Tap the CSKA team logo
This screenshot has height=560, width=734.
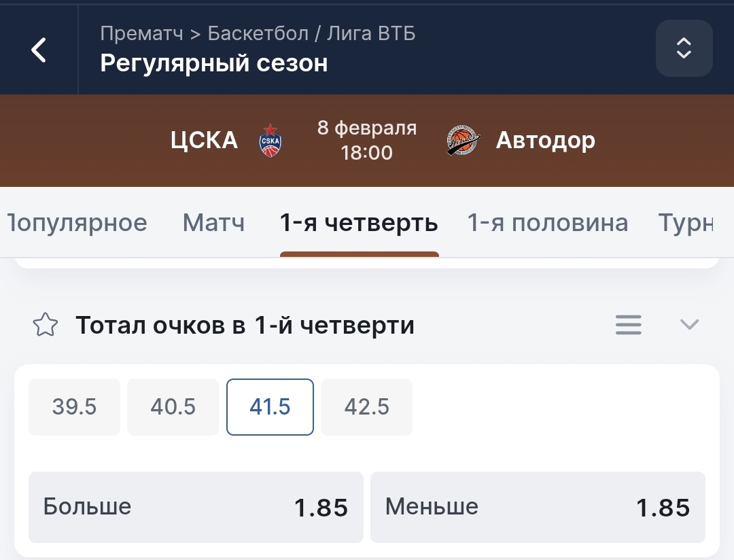click(270, 141)
